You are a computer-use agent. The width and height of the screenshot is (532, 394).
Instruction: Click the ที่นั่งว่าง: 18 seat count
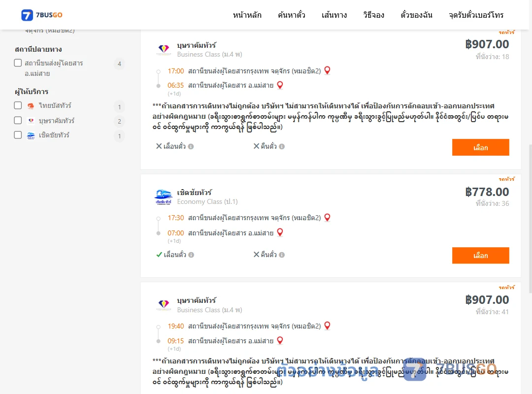[492, 57]
